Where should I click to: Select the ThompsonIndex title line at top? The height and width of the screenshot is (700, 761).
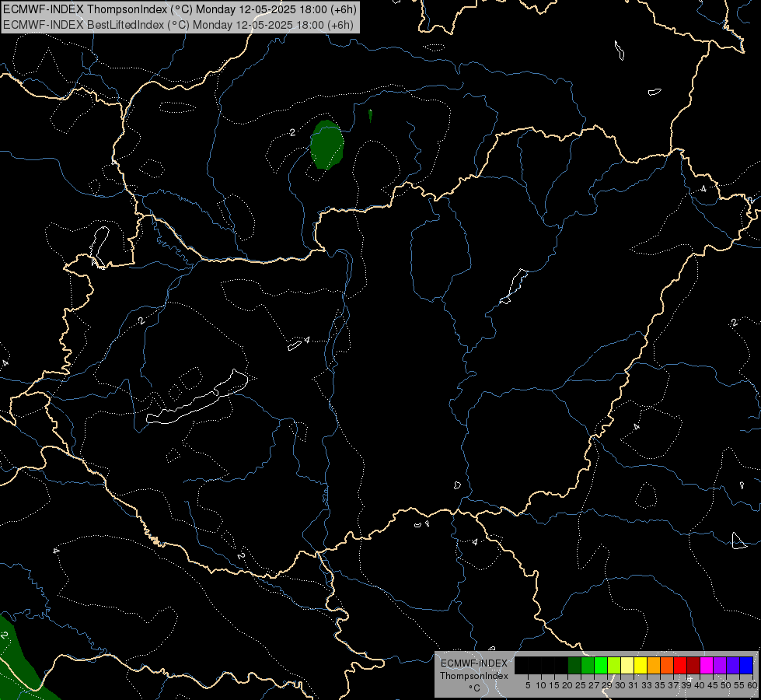pyautogui.click(x=180, y=9)
